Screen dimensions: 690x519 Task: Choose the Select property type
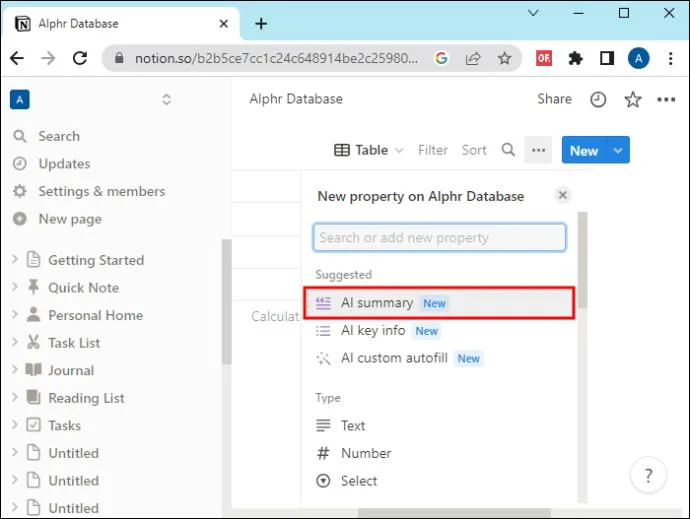439,481
